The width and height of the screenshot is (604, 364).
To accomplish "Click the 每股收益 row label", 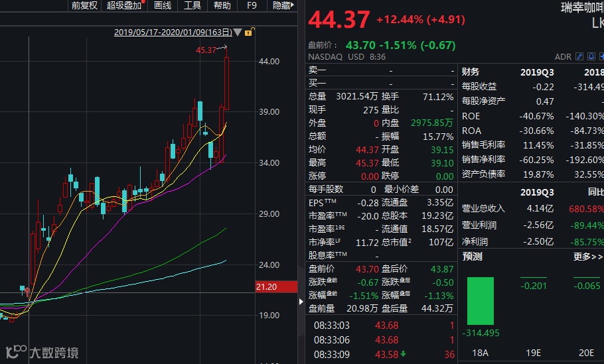I will pyautogui.click(x=479, y=87).
